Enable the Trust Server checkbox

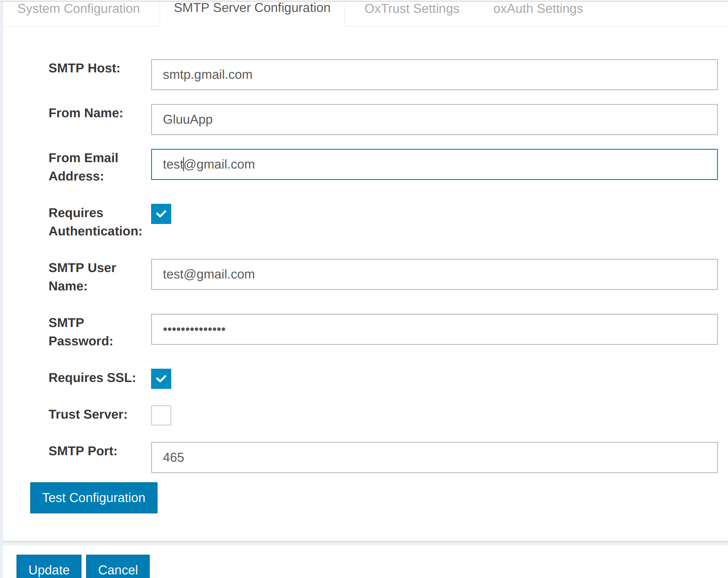click(161, 415)
